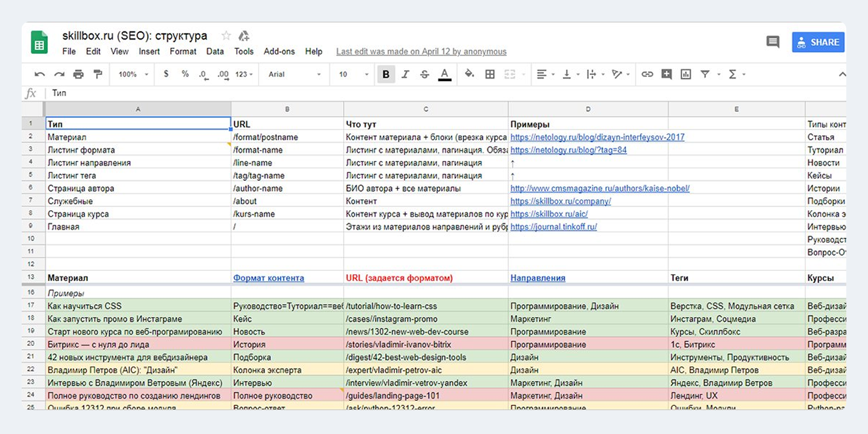Open skillbox.ru/aic link
This screenshot has height=434, width=868.
point(549,214)
